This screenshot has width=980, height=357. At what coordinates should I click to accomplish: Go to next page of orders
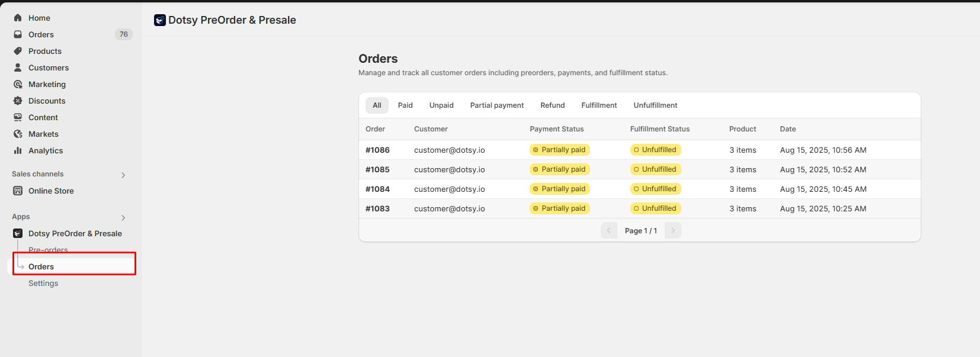tap(672, 230)
